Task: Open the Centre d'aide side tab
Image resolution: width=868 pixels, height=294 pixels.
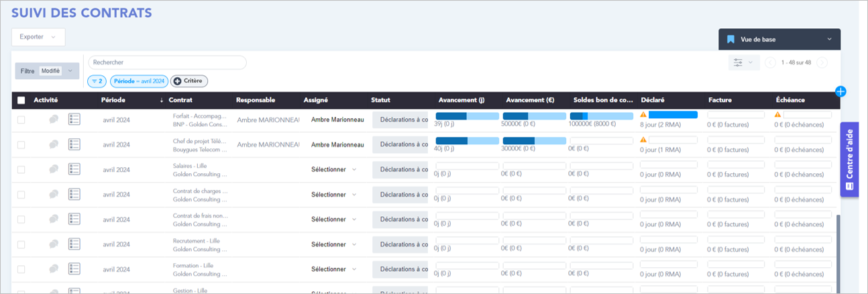Action: click(849, 159)
